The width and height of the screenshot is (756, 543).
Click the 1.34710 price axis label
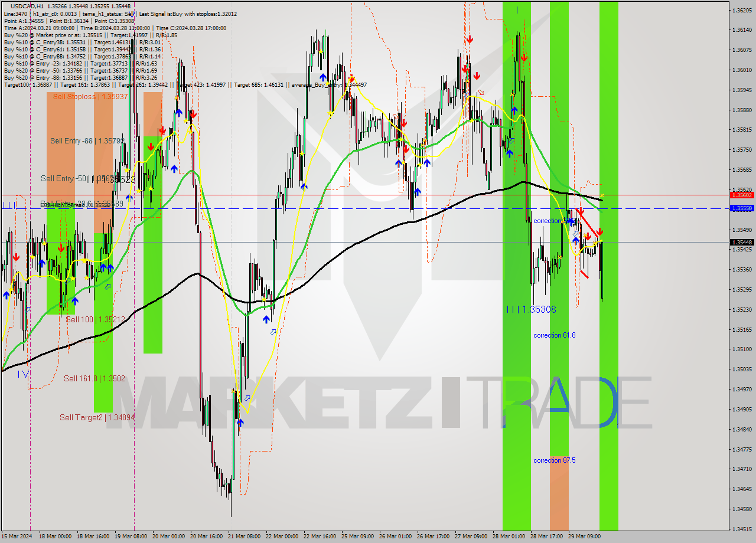(x=742, y=469)
